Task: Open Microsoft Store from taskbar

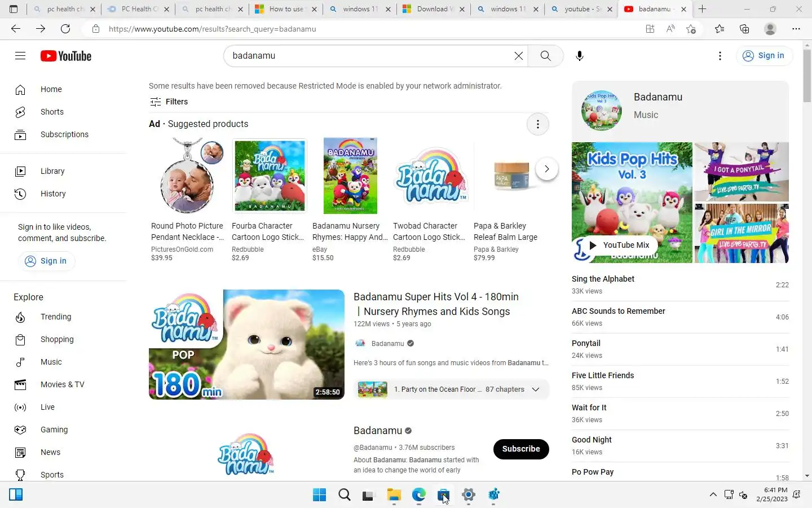Action: tap(443, 495)
